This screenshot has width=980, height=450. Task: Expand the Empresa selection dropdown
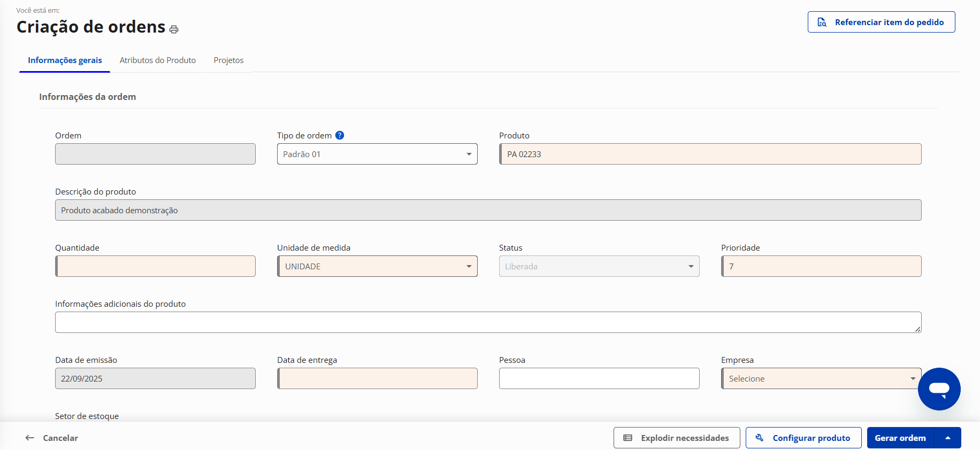tap(821, 378)
